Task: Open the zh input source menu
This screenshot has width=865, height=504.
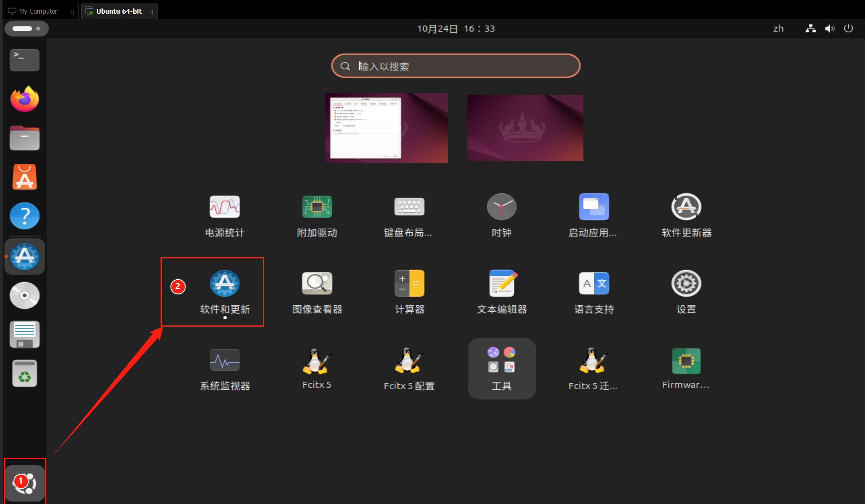Action: (x=778, y=28)
